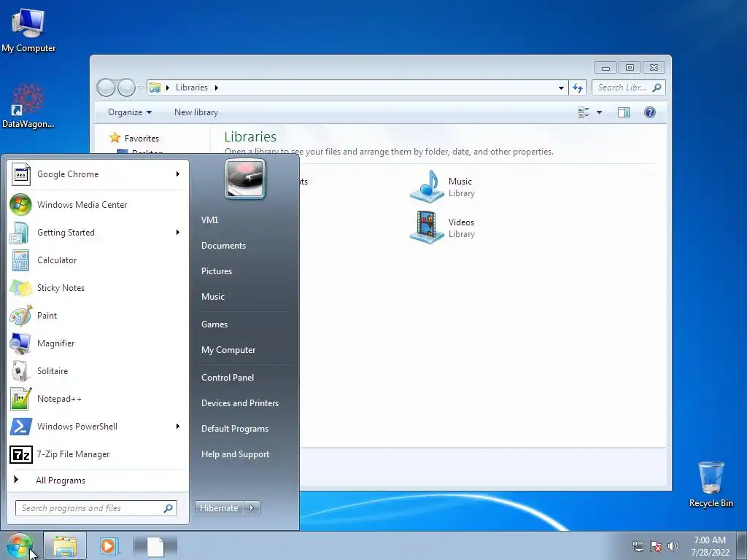Expand Google Chrome jump list arrow
747x560 pixels.
(178, 174)
